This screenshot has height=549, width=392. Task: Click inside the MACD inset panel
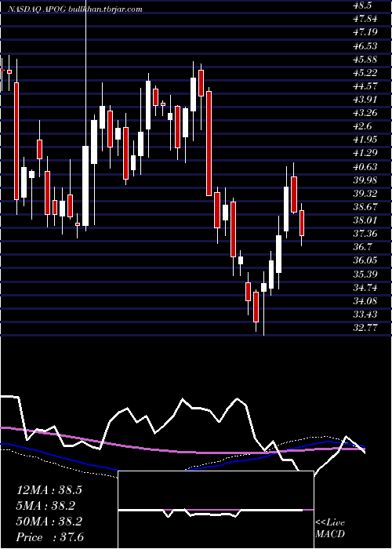click(216, 510)
